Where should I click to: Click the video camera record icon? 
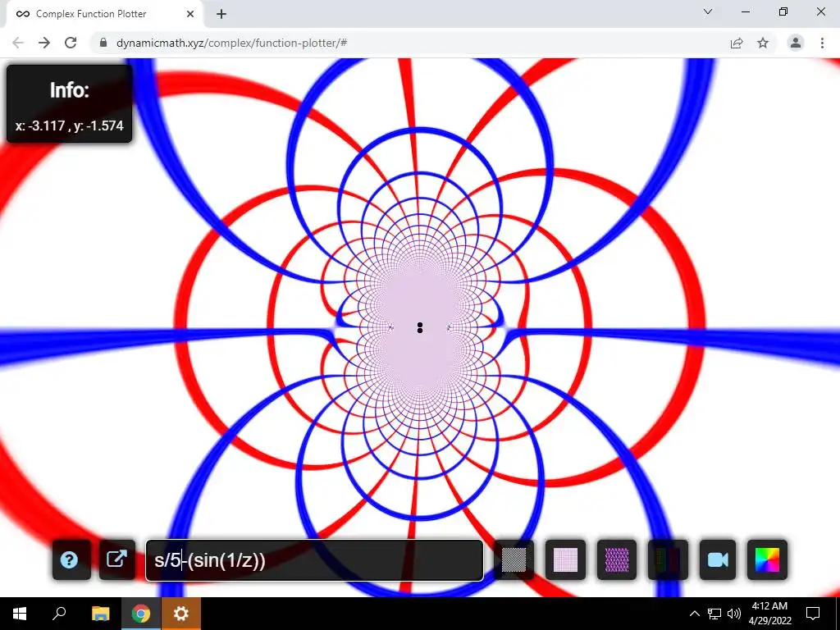718,559
